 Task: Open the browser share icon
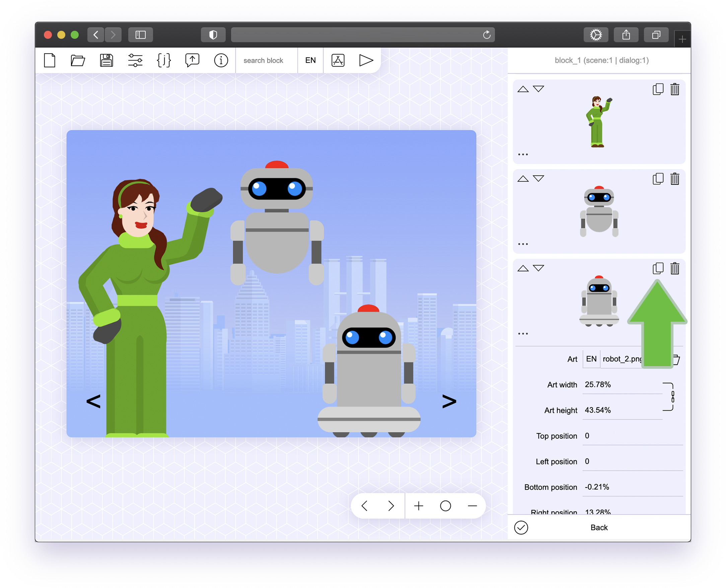(626, 35)
